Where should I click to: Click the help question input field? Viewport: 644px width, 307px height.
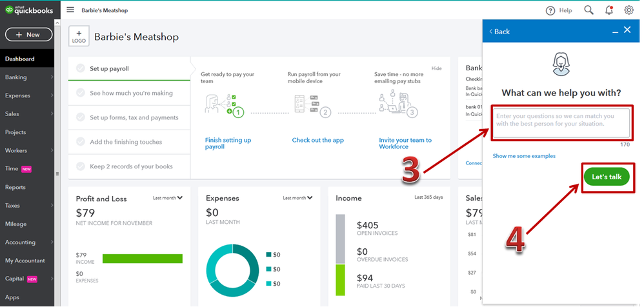click(561, 123)
